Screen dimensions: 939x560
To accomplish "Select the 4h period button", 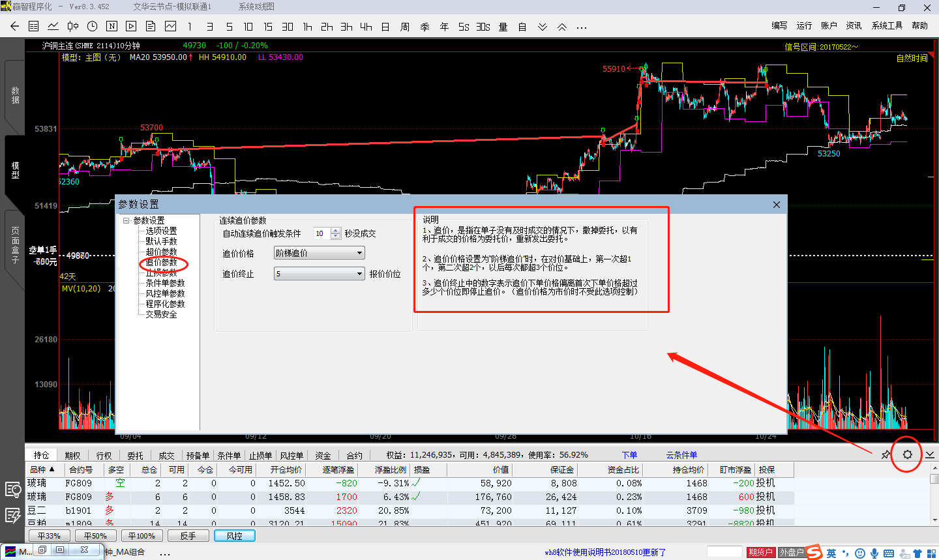I will pos(366,27).
